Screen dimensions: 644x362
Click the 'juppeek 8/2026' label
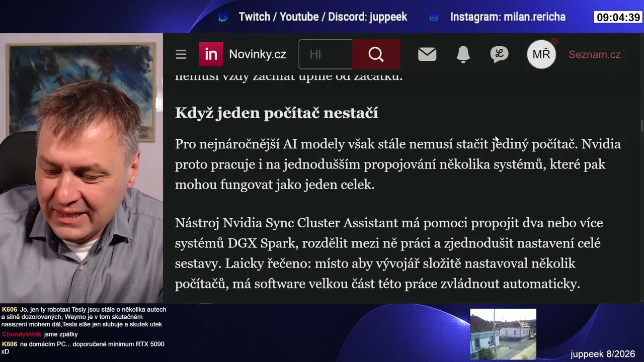click(603, 354)
